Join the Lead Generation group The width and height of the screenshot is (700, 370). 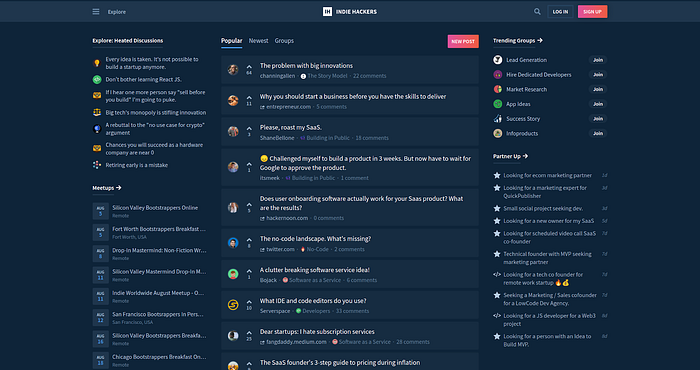click(x=598, y=60)
